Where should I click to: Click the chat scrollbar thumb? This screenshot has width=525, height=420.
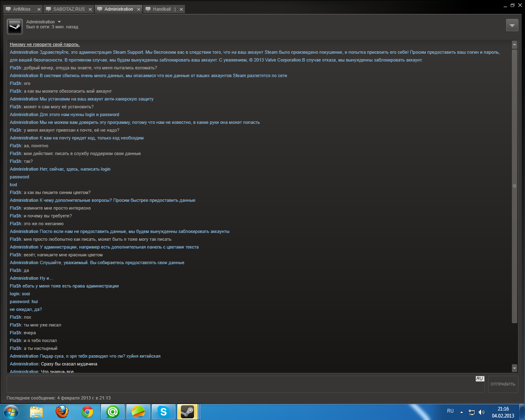[514, 185]
